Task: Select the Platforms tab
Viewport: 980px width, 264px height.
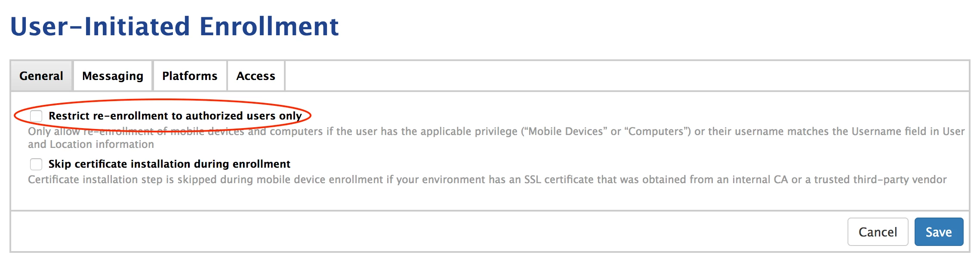Action: pyautogui.click(x=190, y=76)
